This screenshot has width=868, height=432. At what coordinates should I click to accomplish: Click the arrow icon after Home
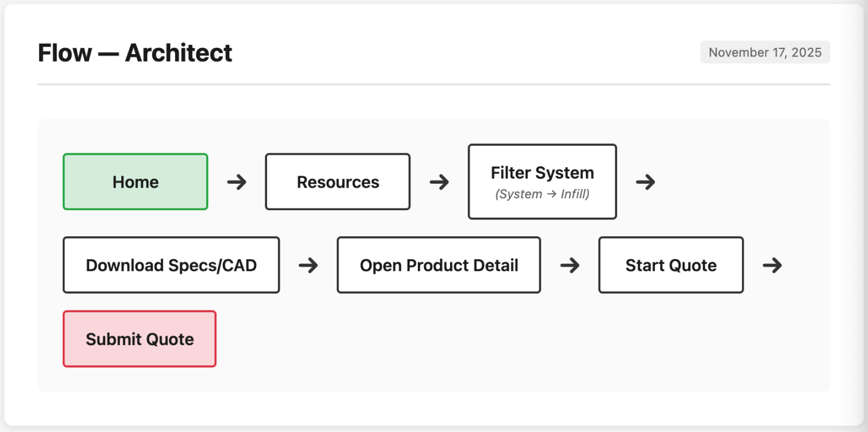pos(237,182)
